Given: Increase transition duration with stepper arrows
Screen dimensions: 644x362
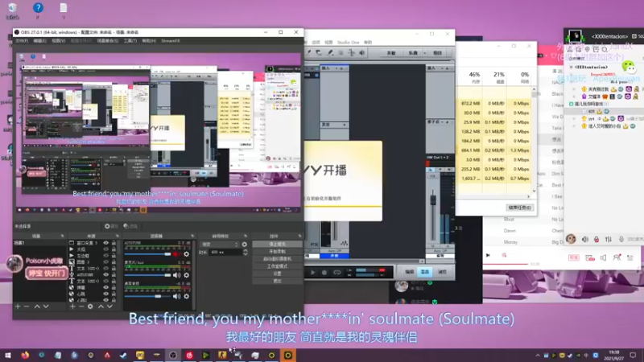Looking at the screenshot, I should [x=246, y=251].
